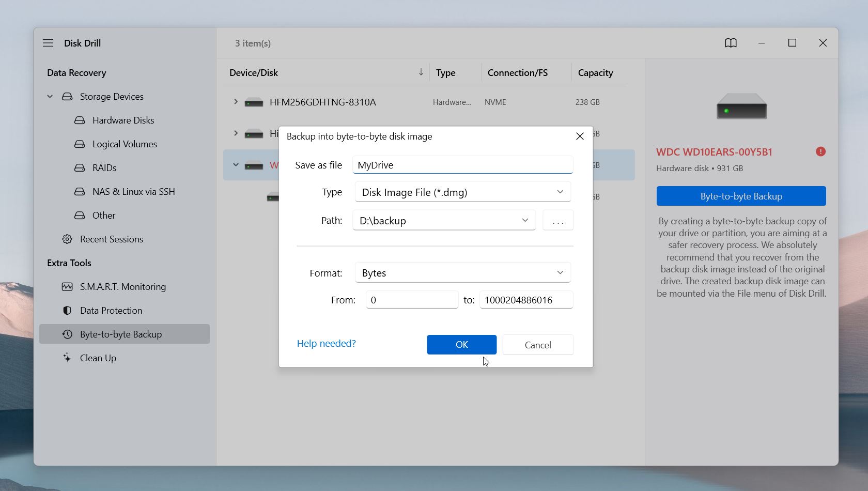Click the red warning icon next to WDC drive

(x=820, y=151)
